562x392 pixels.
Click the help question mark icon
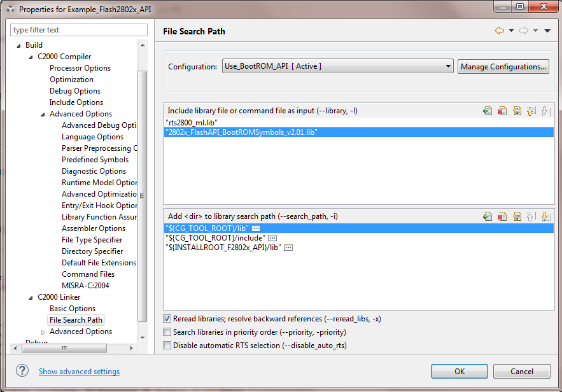(22, 371)
